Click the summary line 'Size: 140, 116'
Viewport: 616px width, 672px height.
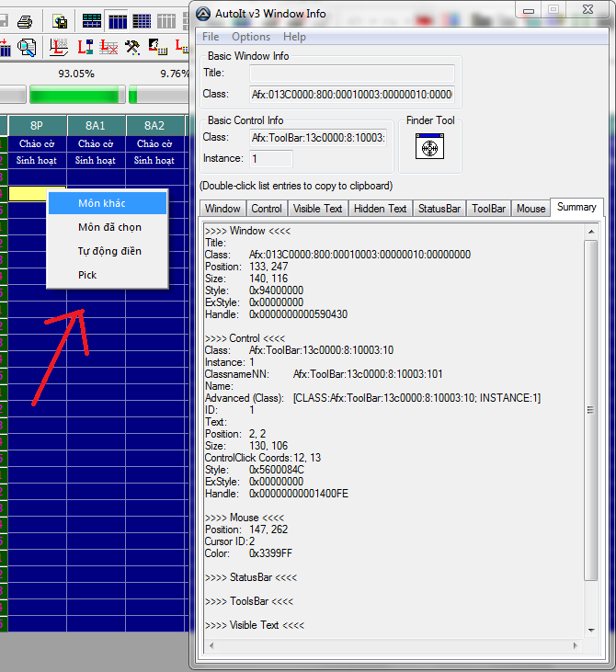(246, 279)
